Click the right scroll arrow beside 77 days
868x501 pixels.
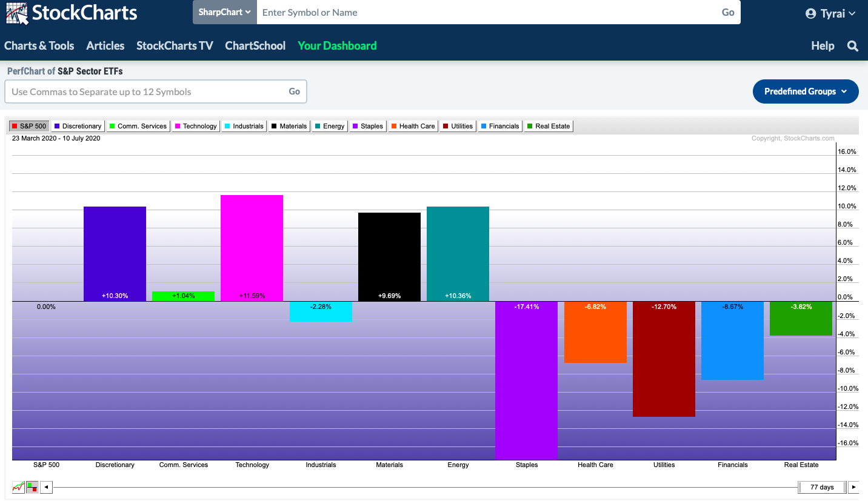(854, 487)
